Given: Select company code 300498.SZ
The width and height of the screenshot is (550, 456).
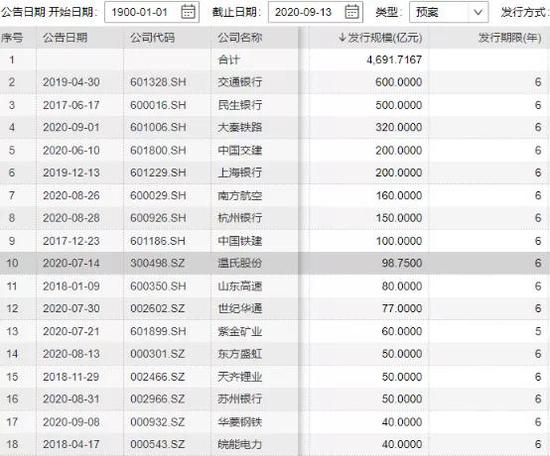Looking at the screenshot, I should [157, 263].
